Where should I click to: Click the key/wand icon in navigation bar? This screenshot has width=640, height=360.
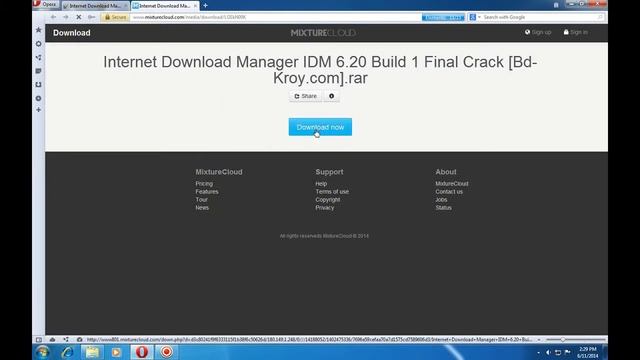91,17
